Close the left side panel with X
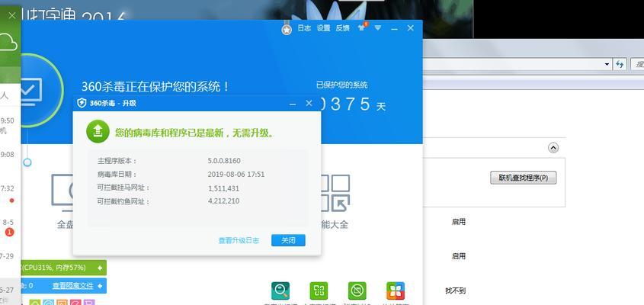Image resolution: width=644 pixels, height=305 pixels. [12, 15]
